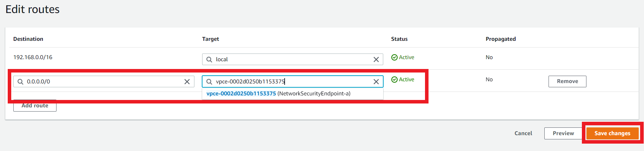Focus the vpce-0002d0250b1153375 target input
Viewport: 644px width, 151px height.
(293, 82)
